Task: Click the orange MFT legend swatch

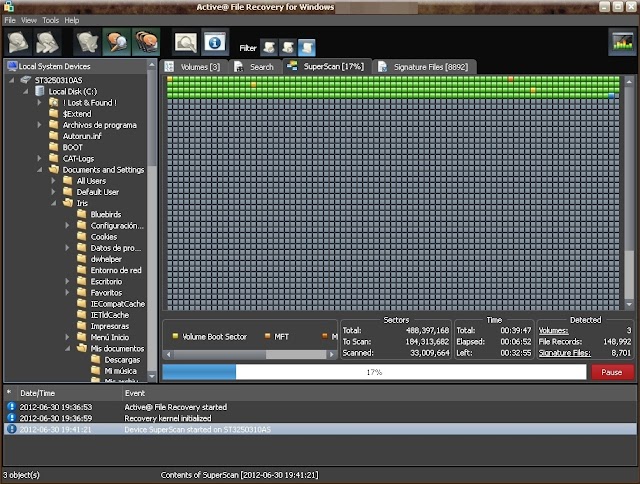Action: [x=267, y=336]
